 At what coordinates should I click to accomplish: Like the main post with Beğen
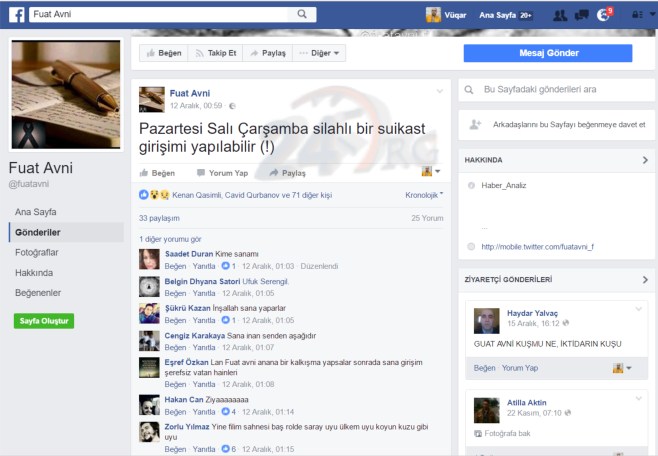[x=157, y=173]
